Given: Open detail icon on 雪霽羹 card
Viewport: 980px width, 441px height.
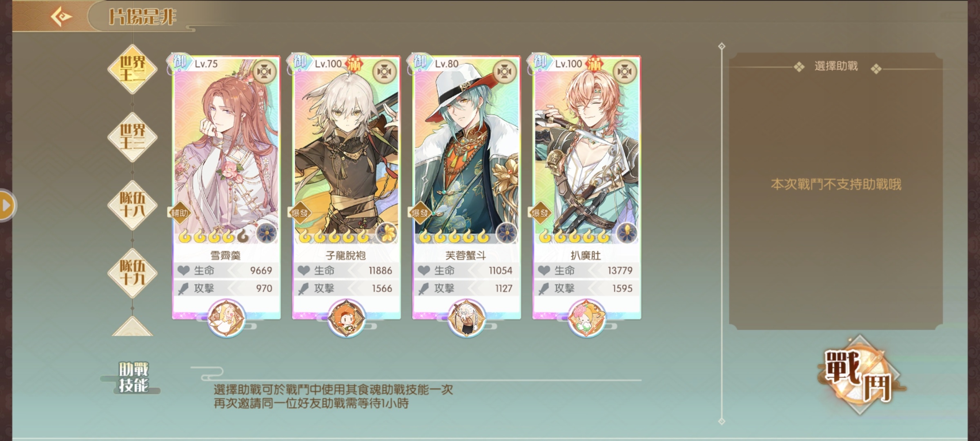Looking at the screenshot, I should point(265,72).
